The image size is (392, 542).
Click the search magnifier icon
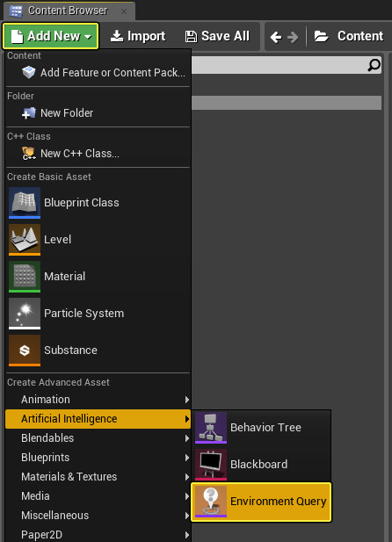click(374, 65)
